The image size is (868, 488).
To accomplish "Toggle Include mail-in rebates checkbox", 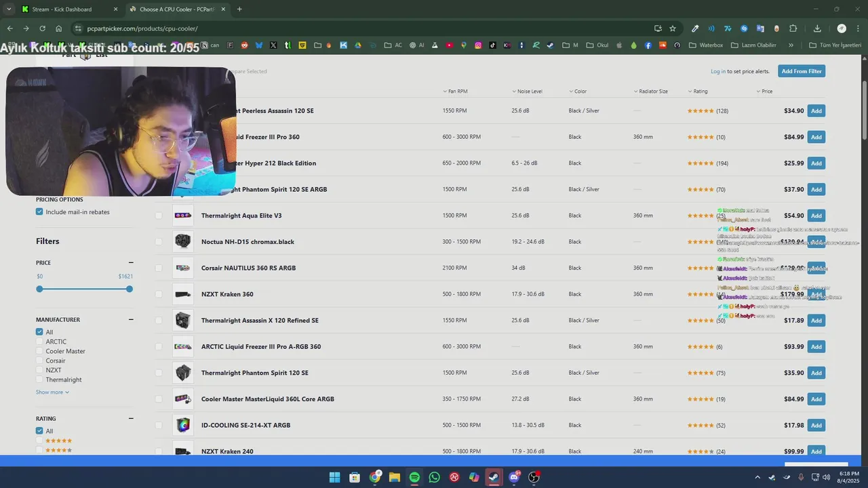I will (x=39, y=212).
